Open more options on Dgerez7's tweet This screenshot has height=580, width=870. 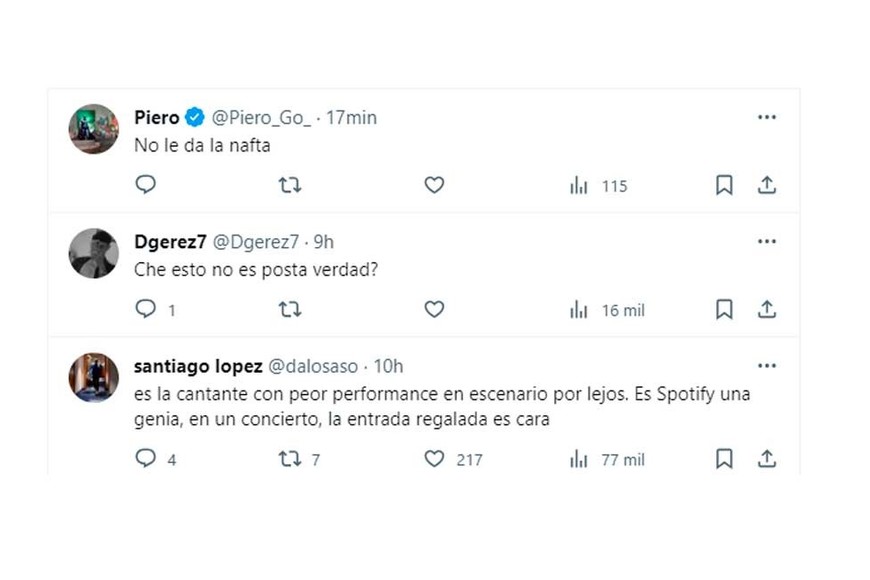[767, 241]
